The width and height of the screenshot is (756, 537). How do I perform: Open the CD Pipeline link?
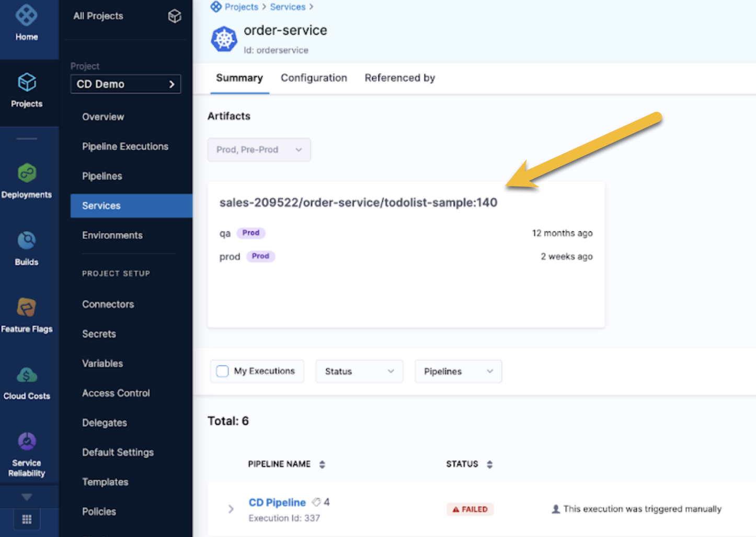277,503
